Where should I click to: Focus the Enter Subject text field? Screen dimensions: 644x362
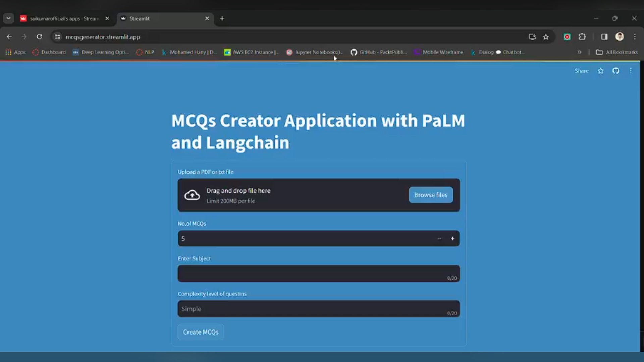click(312, 274)
